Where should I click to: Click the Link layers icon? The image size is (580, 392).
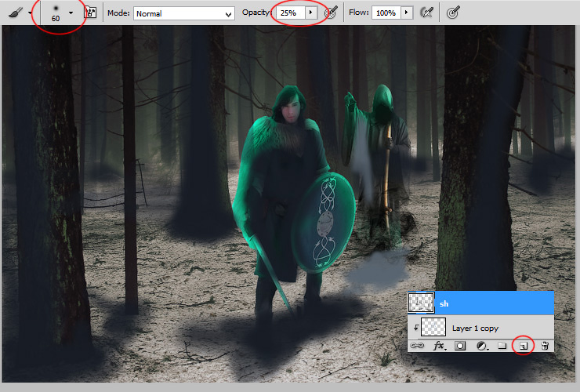(x=417, y=346)
